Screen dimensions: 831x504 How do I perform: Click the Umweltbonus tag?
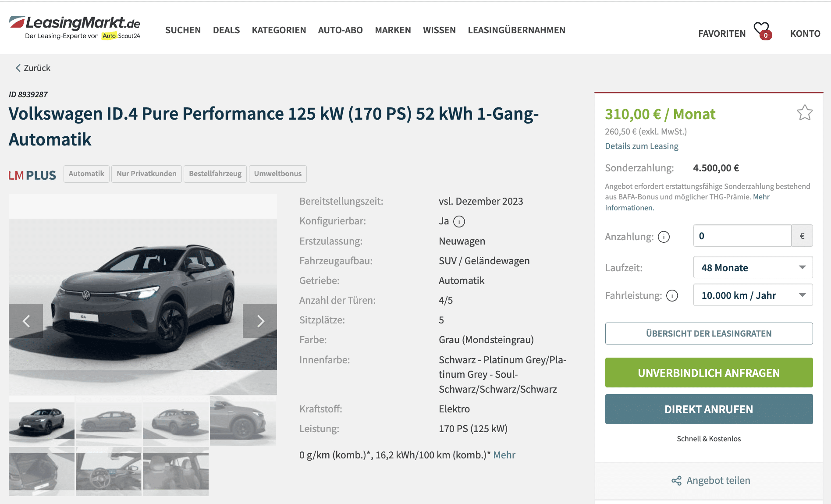pos(278,174)
